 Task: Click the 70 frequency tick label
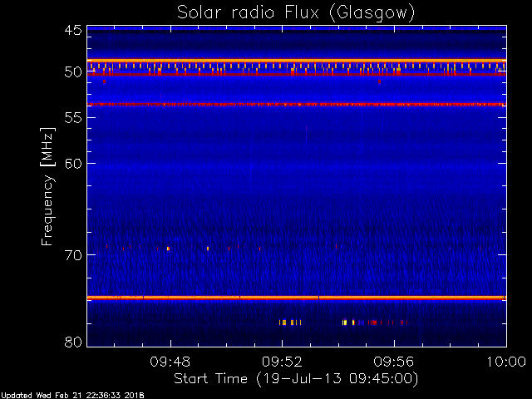coord(73,255)
